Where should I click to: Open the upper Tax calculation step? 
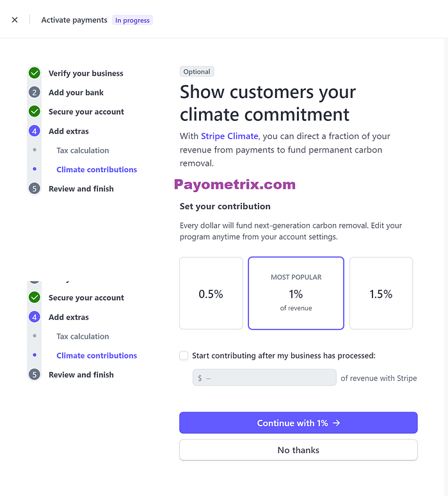click(x=83, y=150)
